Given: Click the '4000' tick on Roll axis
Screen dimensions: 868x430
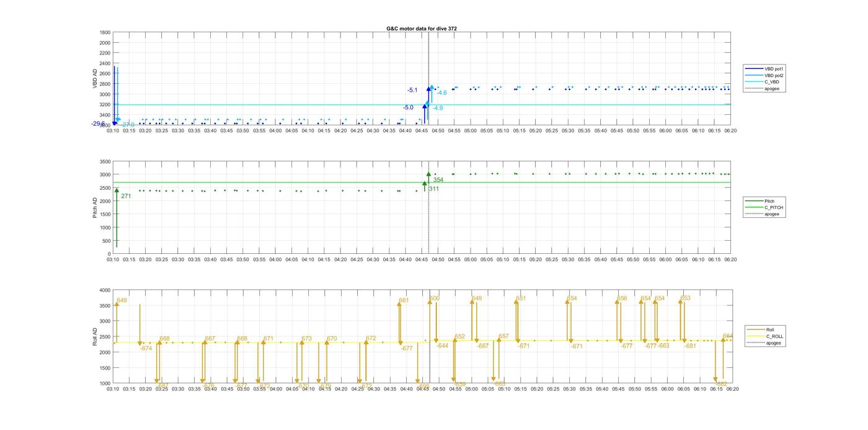Looking at the screenshot, I should [105, 290].
